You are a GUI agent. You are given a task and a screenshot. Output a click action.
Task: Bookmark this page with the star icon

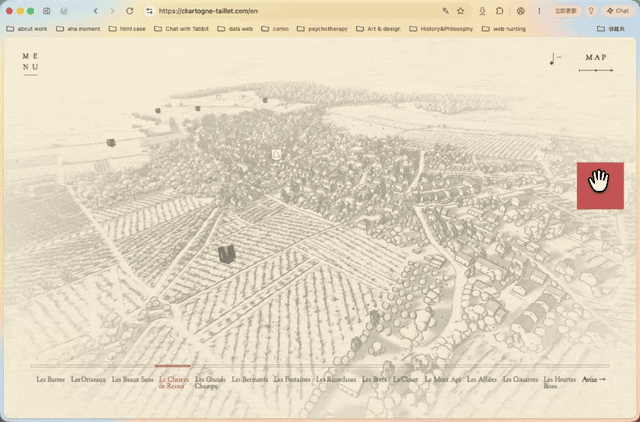461,11
